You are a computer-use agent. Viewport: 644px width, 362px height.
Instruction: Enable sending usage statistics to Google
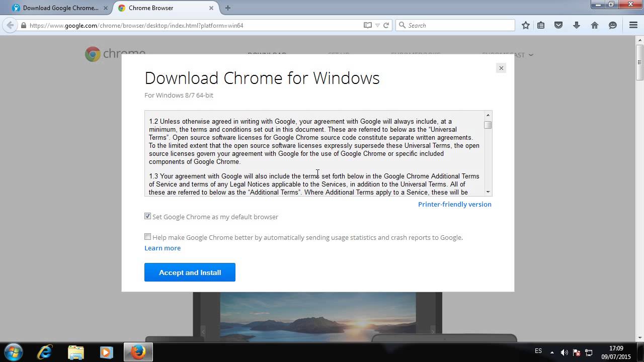[147, 237]
